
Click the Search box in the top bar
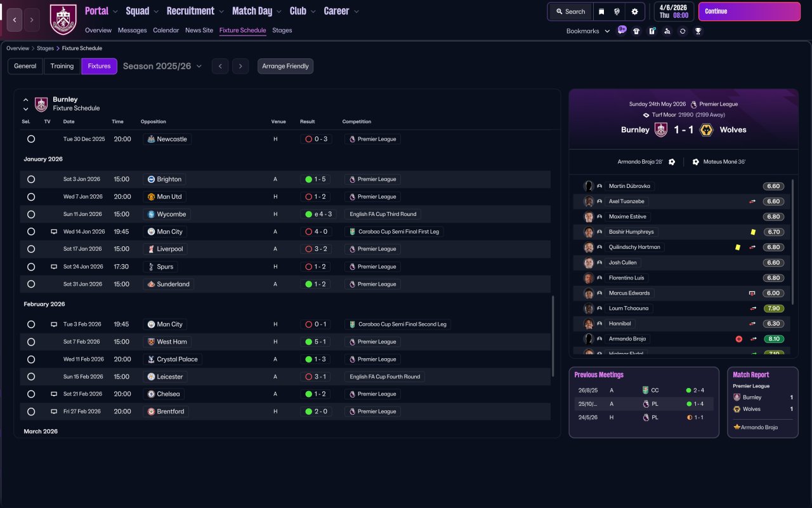tap(570, 11)
